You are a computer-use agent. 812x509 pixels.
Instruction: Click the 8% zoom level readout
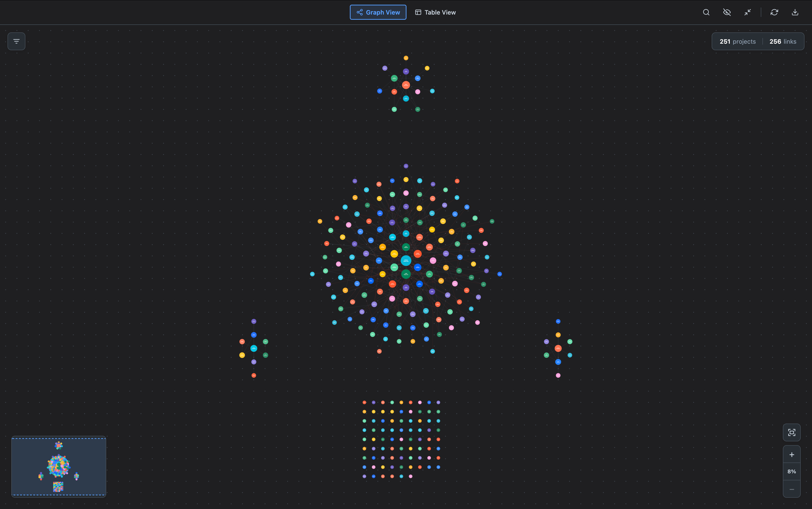[x=792, y=472]
